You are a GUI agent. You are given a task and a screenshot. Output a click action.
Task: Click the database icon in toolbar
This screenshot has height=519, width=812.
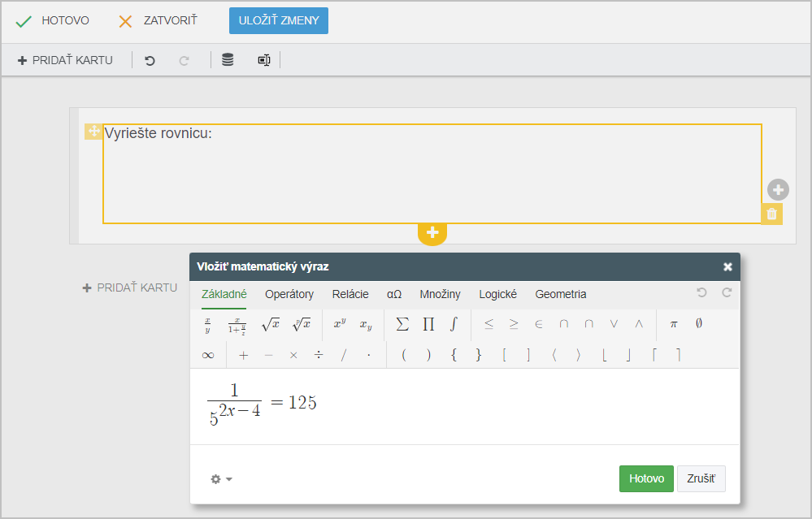(x=228, y=60)
